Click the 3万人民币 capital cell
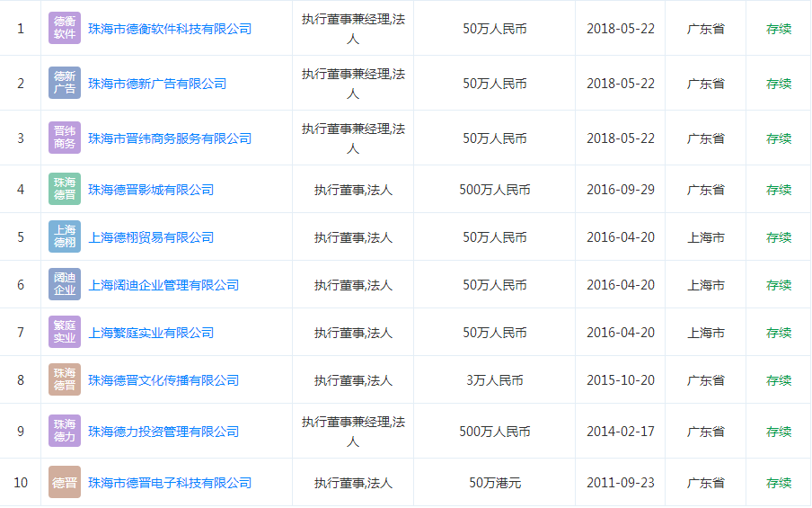812x508 pixels. point(495,380)
